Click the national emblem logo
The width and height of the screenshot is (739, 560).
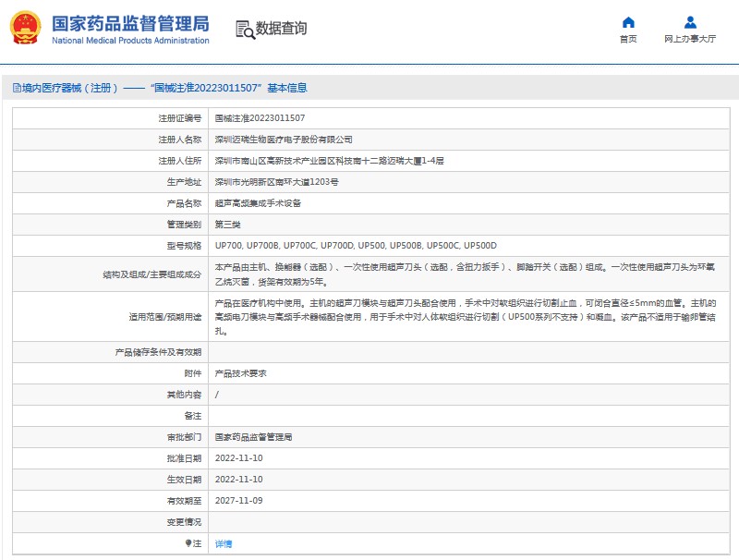pyautogui.click(x=26, y=30)
